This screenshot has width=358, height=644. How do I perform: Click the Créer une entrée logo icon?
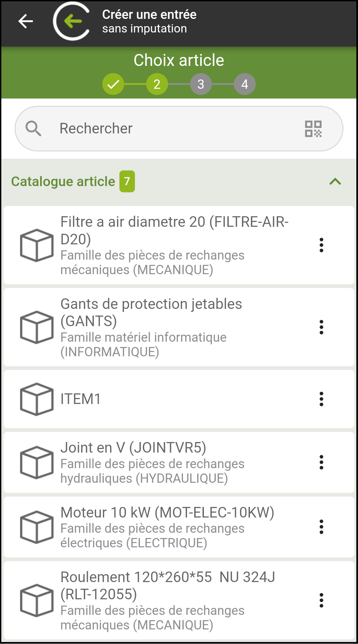(x=72, y=22)
